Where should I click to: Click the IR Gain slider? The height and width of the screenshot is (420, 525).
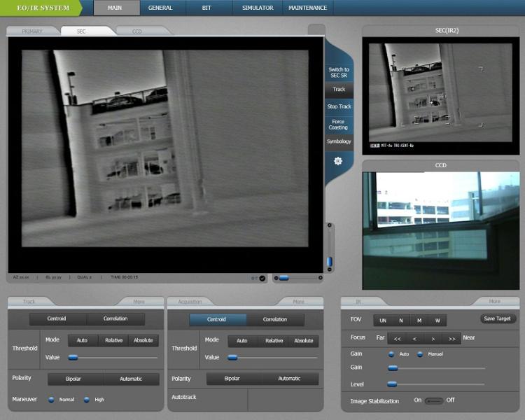click(437, 368)
